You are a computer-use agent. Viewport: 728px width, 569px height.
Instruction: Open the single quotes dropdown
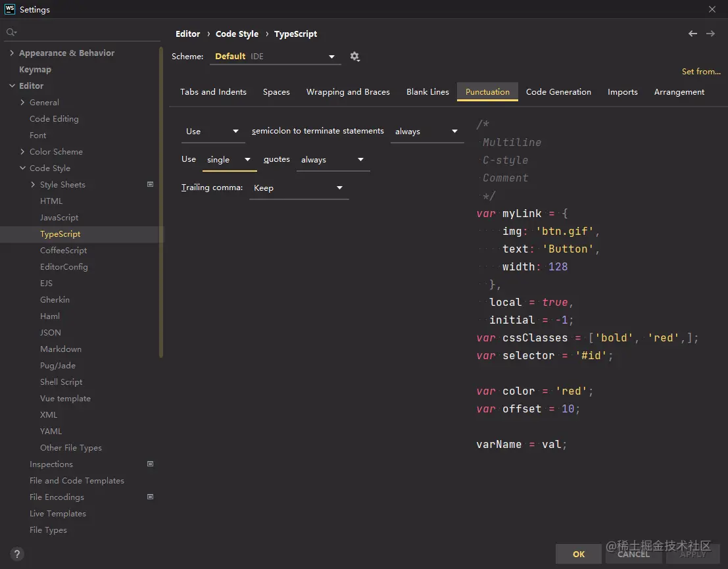230,160
